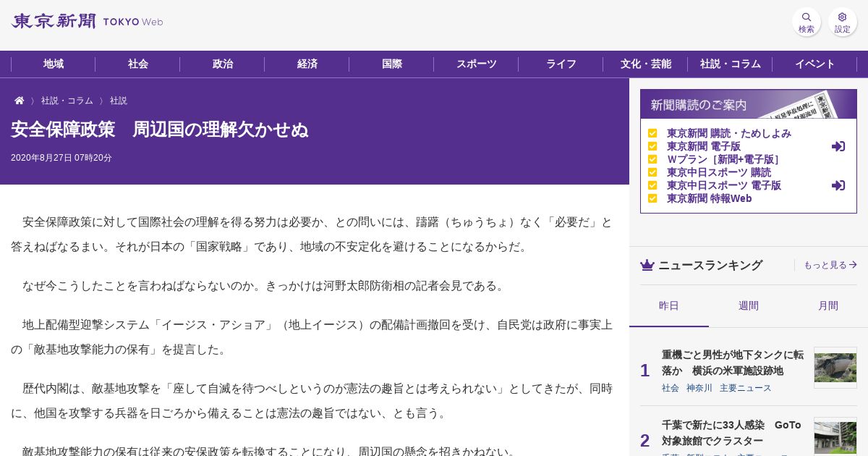Open thumbnail of ranking article 2
The height and width of the screenshot is (456, 868).
835,436
